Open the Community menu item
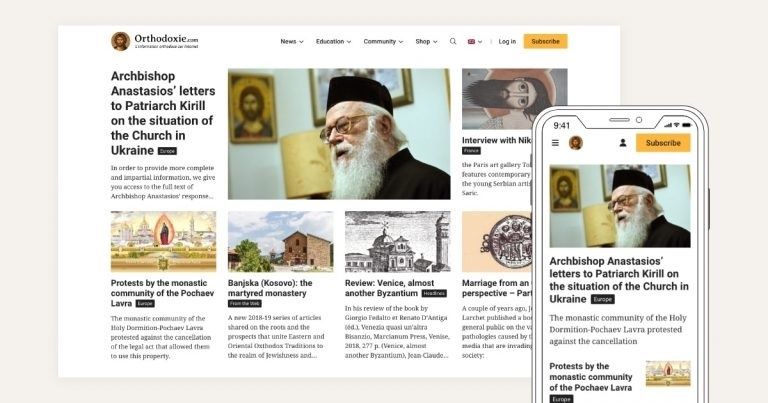Image resolution: width=768 pixels, height=403 pixels. click(383, 42)
